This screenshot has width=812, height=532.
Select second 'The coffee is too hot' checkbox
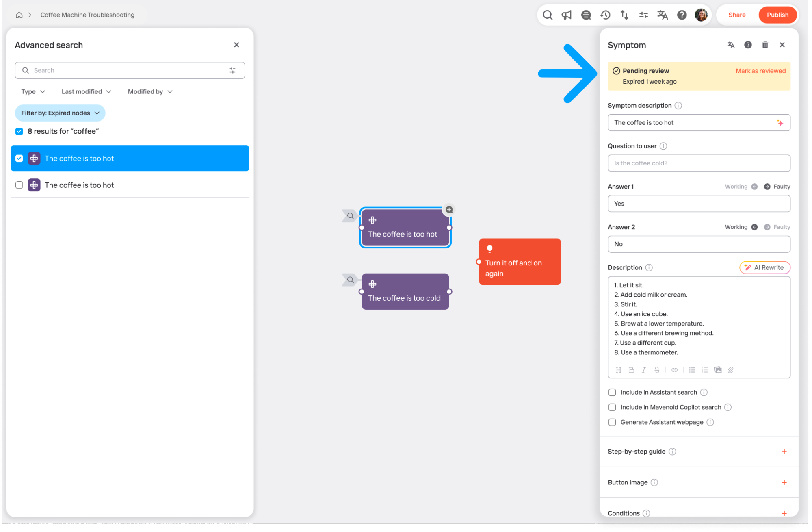tap(19, 185)
